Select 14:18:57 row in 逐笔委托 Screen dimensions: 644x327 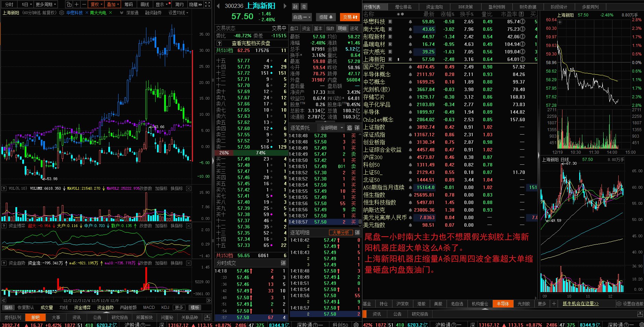click(x=323, y=222)
